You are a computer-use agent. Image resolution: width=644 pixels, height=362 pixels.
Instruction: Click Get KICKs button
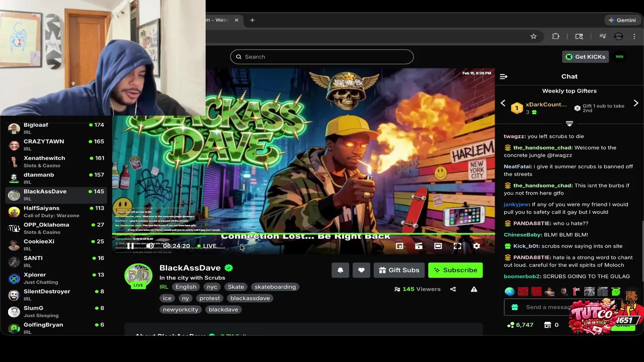click(586, 57)
